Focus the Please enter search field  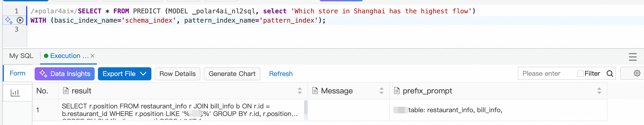547,74
